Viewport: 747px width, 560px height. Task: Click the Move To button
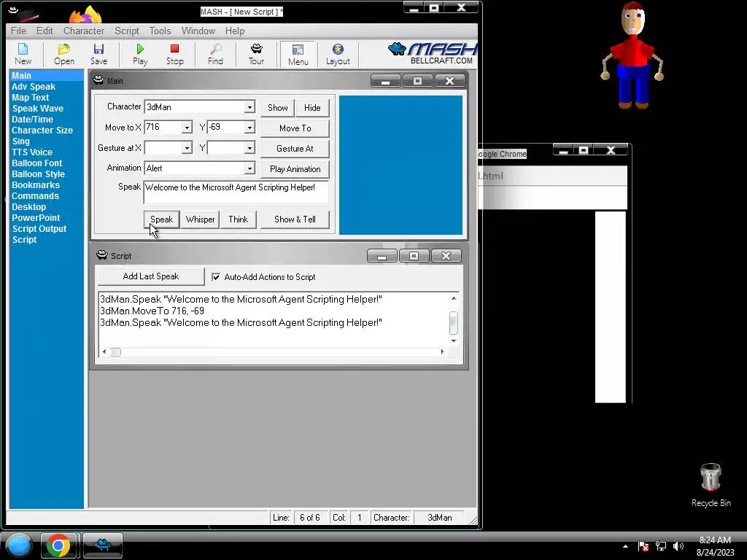tap(295, 128)
